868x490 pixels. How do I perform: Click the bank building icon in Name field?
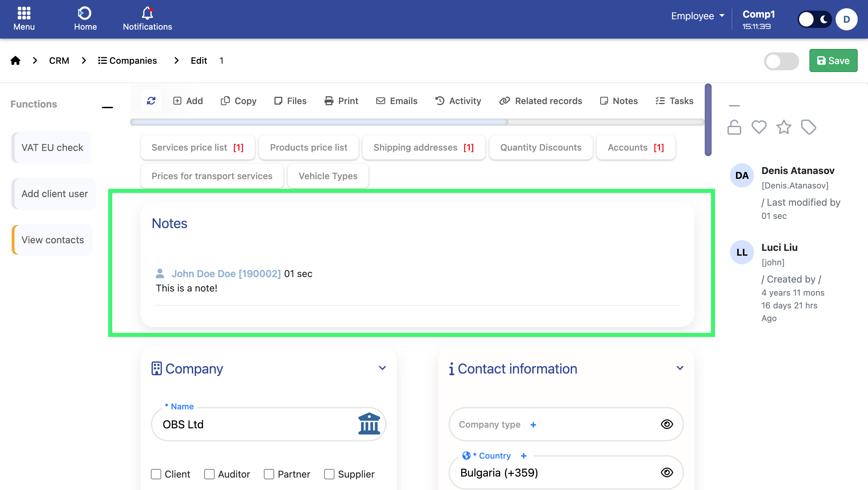pyautogui.click(x=369, y=424)
